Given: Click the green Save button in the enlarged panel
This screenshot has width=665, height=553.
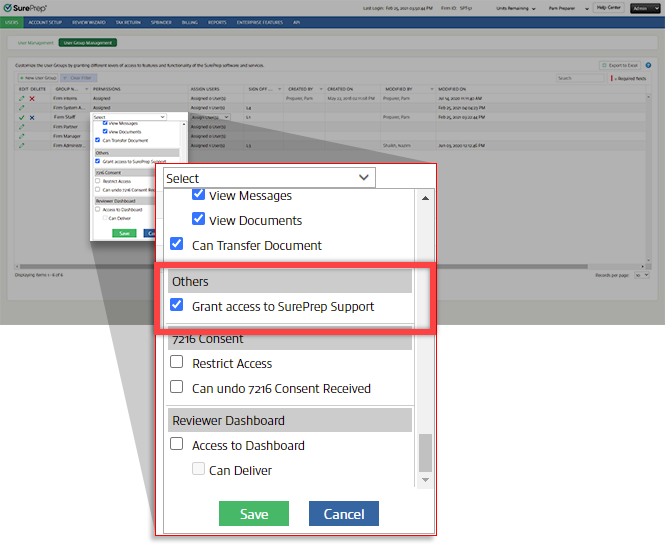Looking at the screenshot, I should click(254, 514).
